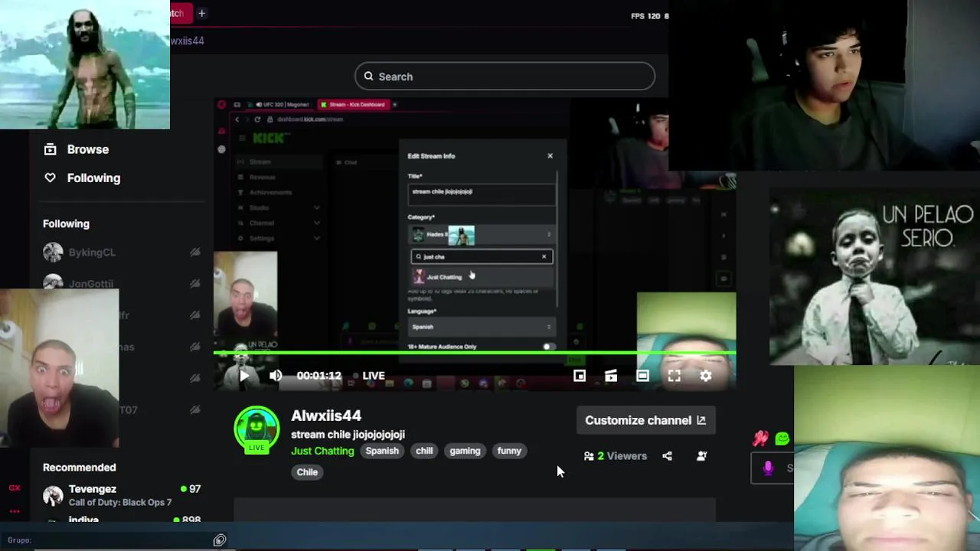The height and width of the screenshot is (551, 980).
Task: Click the clip creation icon
Action: pos(611,376)
